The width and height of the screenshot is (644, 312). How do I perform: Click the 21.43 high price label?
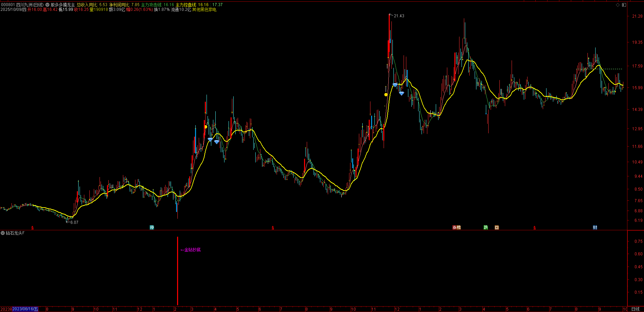399,16
